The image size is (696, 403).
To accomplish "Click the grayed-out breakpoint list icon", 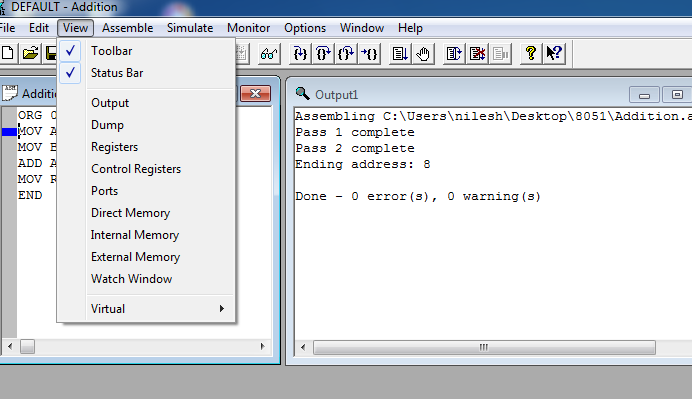I will [x=501, y=54].
